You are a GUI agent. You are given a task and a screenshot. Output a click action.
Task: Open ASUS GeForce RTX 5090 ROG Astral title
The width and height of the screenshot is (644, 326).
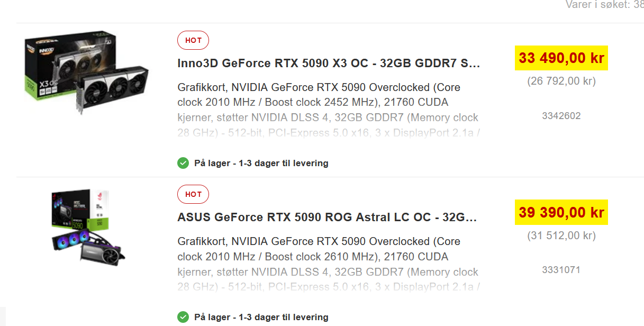(x=327, y=218)
